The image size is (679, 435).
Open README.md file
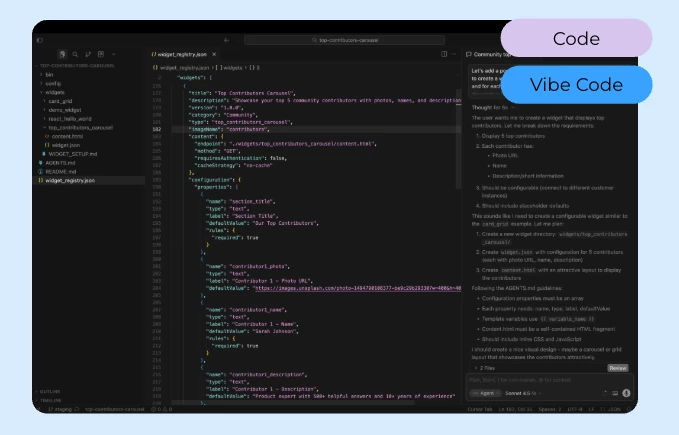pos(60,172)
